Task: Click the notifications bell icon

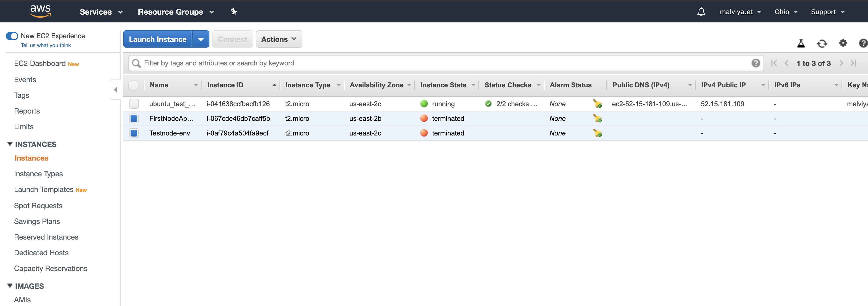Action: tap(701, 12)
